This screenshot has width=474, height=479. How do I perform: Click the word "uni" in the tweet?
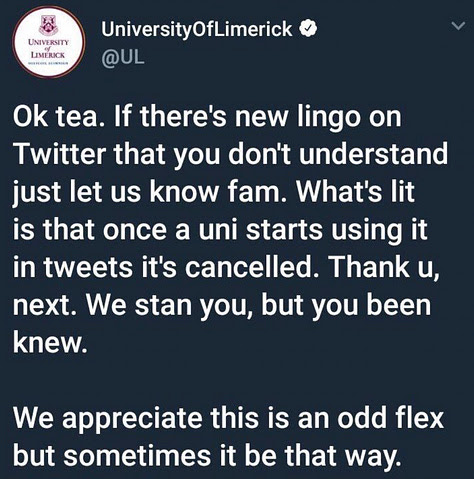218,230
